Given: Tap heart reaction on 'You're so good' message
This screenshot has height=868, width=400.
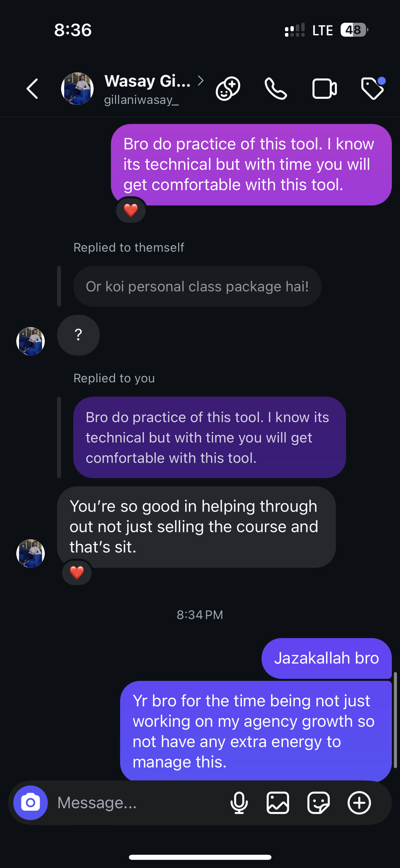Looking at the screenshot, I should (77, 573).
